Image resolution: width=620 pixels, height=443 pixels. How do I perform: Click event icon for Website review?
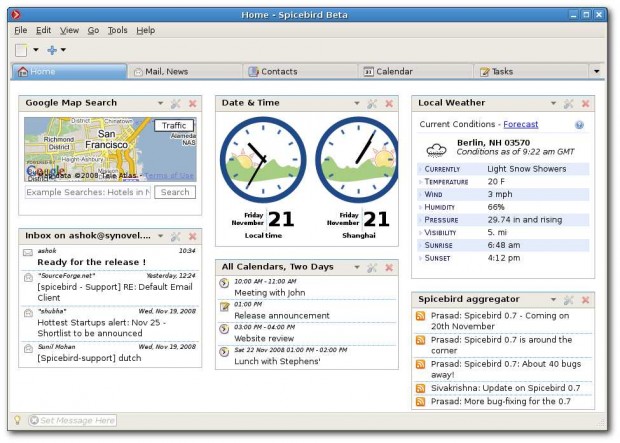224,329
